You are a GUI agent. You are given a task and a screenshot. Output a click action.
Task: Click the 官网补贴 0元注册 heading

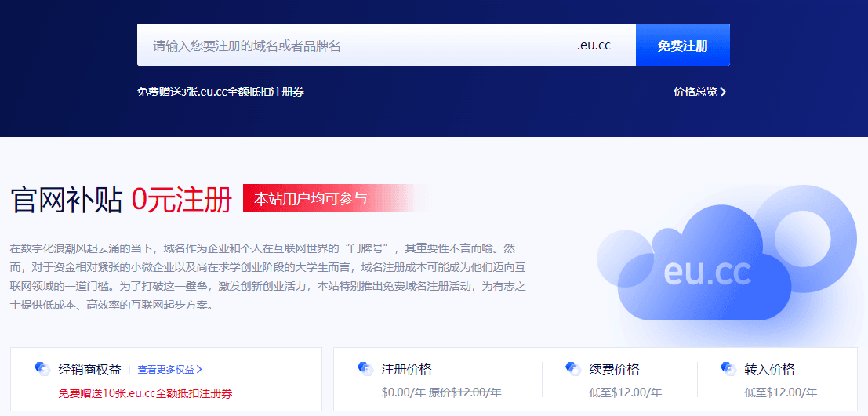click(122, 200)
